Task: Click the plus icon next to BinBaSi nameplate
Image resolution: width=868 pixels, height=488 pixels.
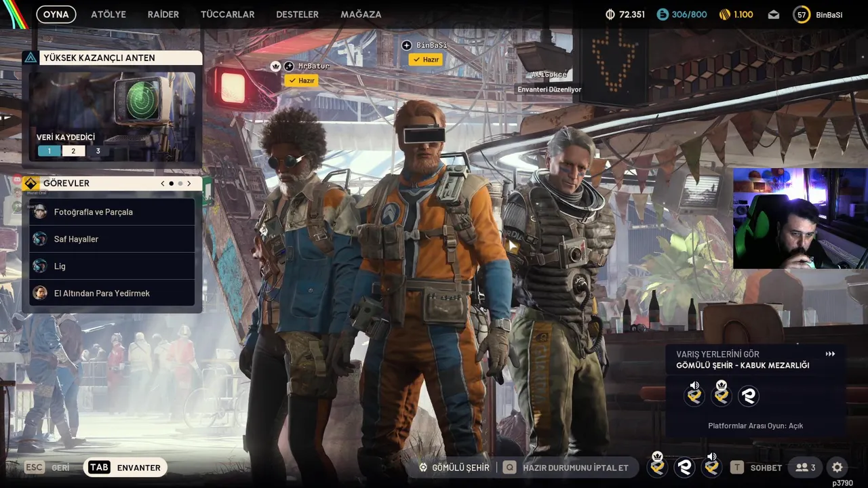Action: pos(407,45)
